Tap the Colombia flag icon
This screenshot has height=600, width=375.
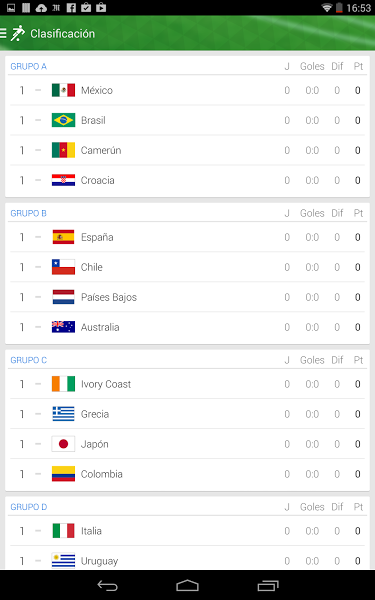pyautogui.click(x=63, y=474)
